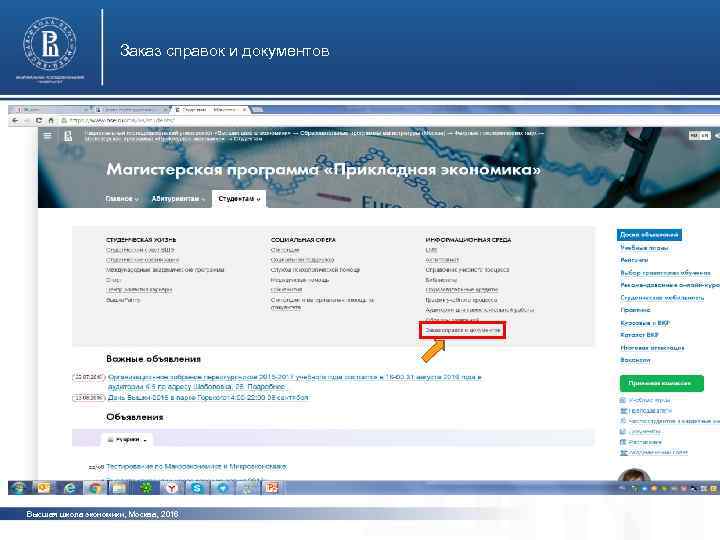Open Курсовые и ВКР in sidebar
The height and width of the screenshot is (540, 720).
coord(645,323)
